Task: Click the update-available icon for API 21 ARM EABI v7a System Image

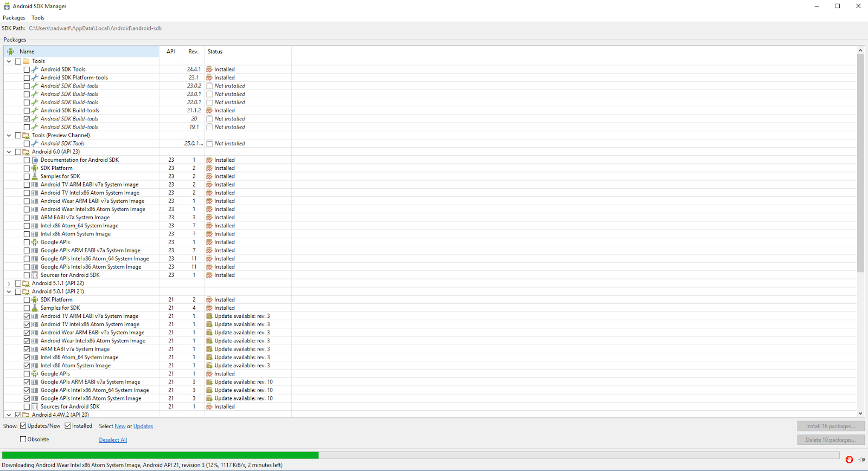Action: pyautogui.click(x=209, y=349)
